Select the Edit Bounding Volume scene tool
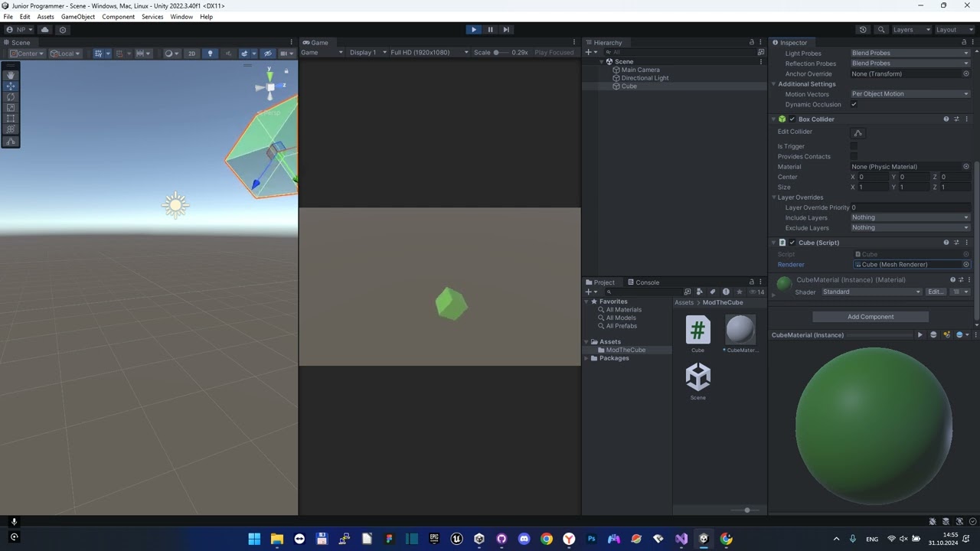 click(x=11, y=142)
